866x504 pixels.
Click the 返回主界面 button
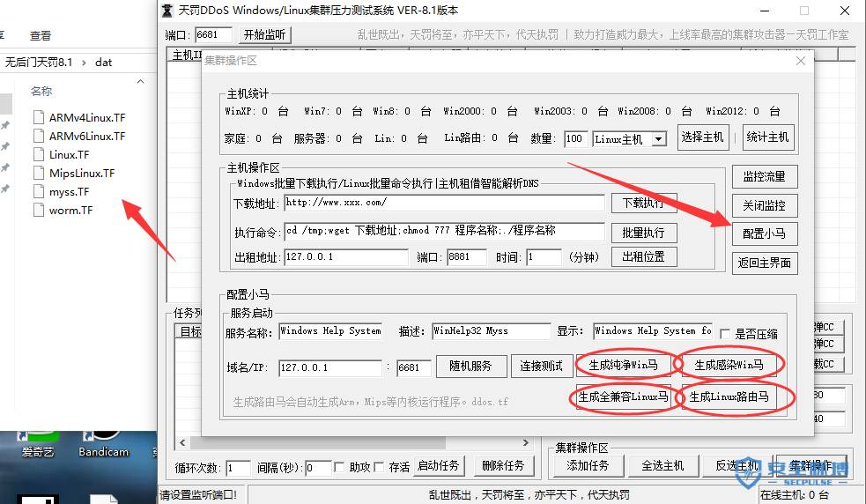(x=765, y=263)
